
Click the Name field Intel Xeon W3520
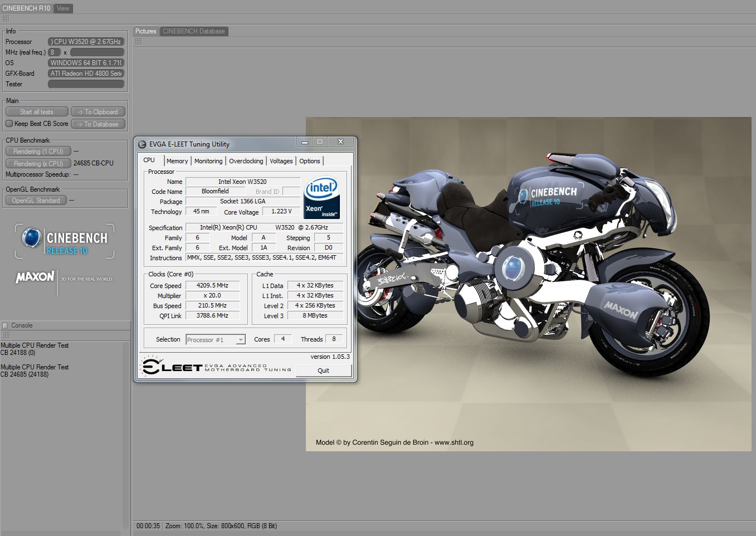(242, 182)
